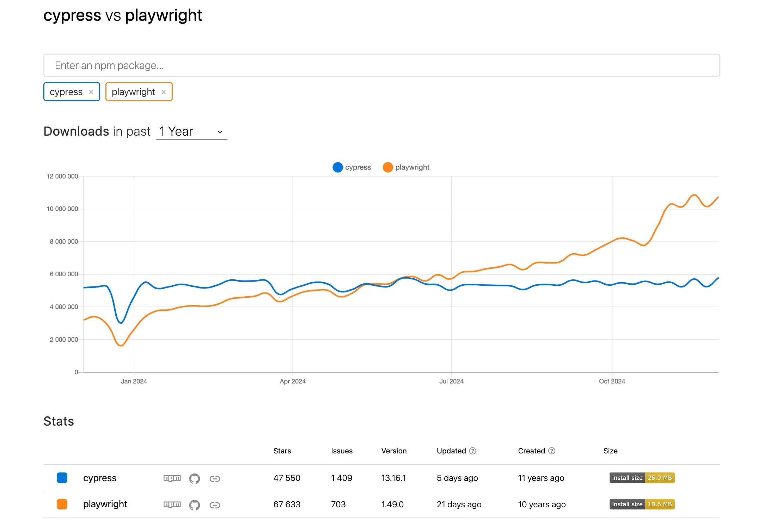Click the blue cypress color swatch
This screenshot has width=764, height=532.
click(x=62, y=478)
